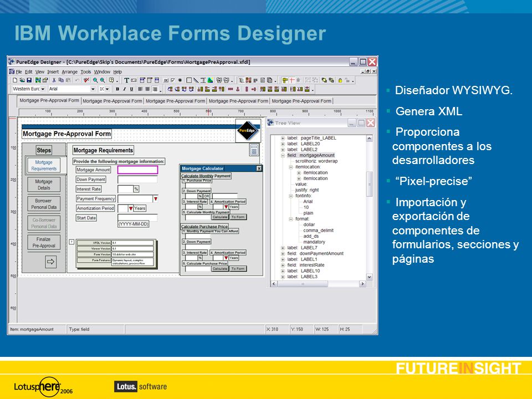Click the New form icon
Screen dimensions: 532x399
[15, 80]
